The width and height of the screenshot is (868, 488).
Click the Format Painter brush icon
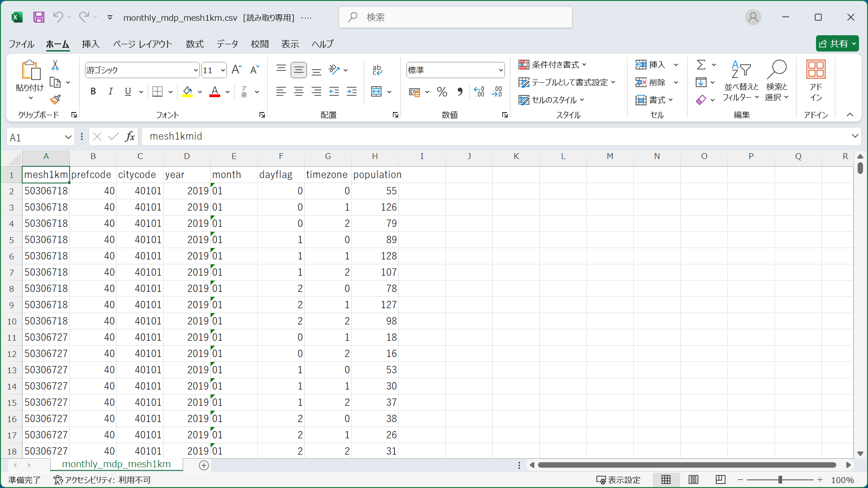point(55,99)
